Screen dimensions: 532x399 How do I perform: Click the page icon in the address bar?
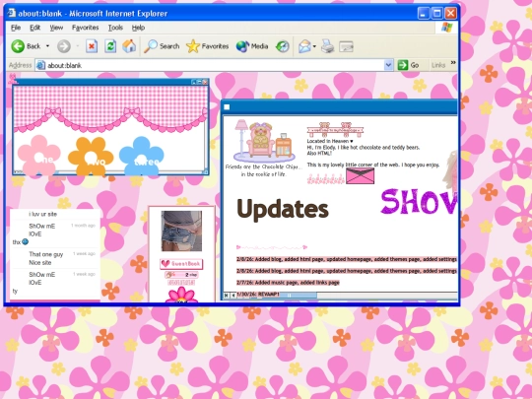click(x=40, y=65)
